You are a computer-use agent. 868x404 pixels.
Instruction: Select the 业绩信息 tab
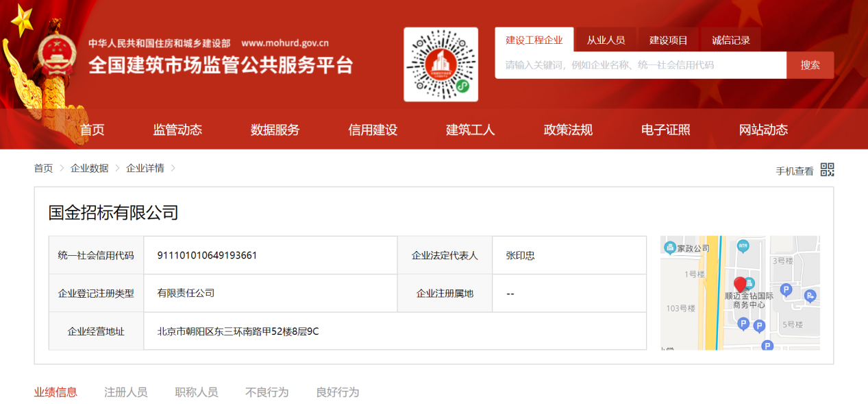55,392
